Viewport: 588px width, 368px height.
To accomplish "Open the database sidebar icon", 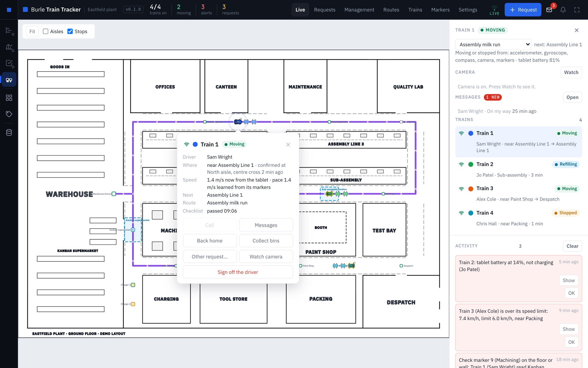I will click(x=9, y=132).
